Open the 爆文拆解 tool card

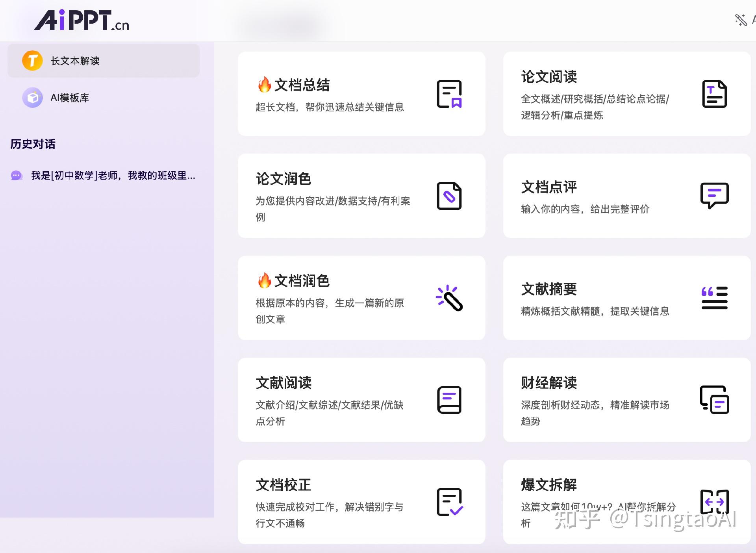627,501
